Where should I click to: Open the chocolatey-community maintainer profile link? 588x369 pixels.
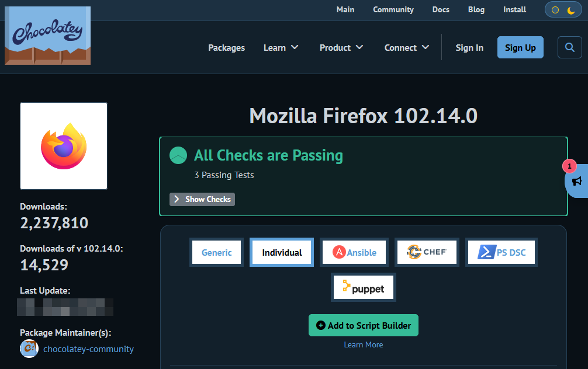(x=88, y=349)
